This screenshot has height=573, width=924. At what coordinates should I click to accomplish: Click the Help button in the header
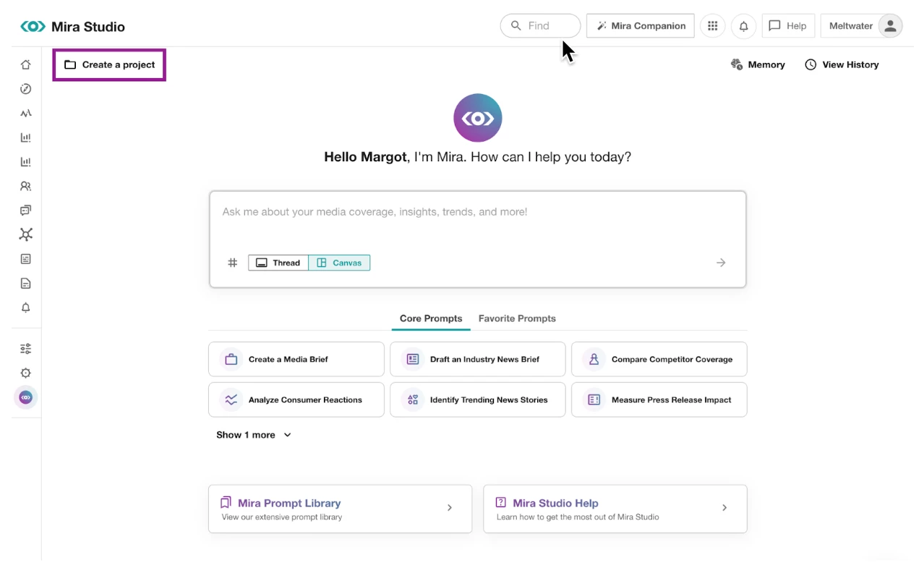tap(788, 26)
